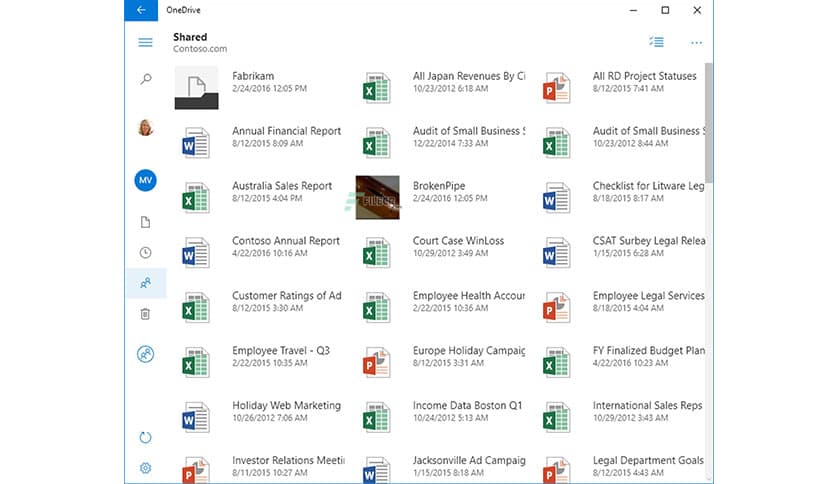Open Jacksonville Ad Campaign Word icon
The image size is (836, 484).
(x=376, y=469)
